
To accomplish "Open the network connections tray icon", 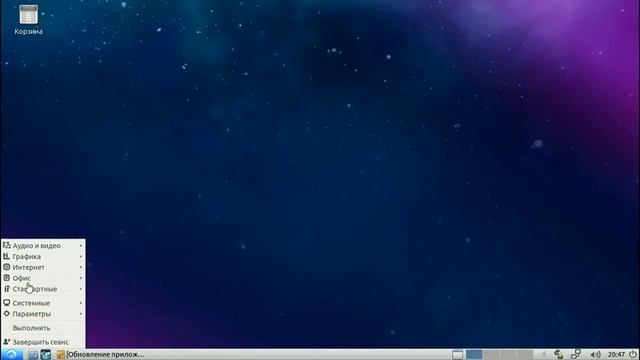I will point(576,354).
